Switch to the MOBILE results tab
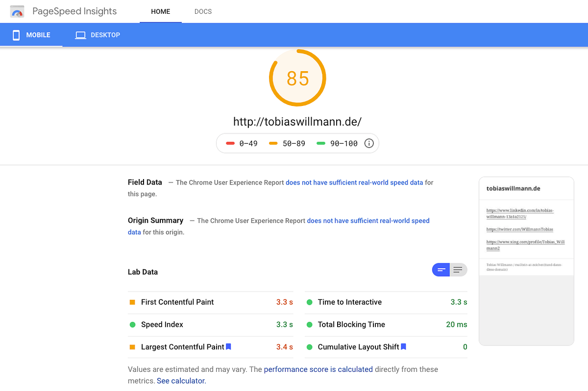588x391 pixels. 31,35
